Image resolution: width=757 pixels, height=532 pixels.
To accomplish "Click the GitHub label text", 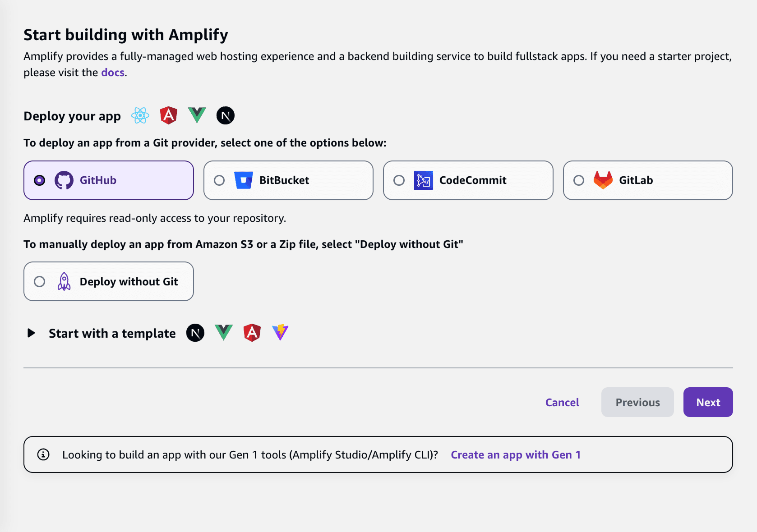I will click(98, 180).
